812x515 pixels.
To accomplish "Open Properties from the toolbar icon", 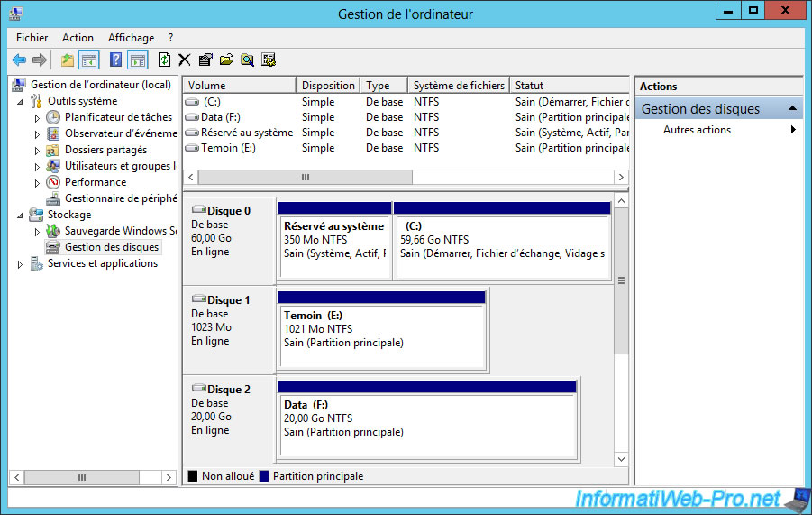I will [205, 60].
